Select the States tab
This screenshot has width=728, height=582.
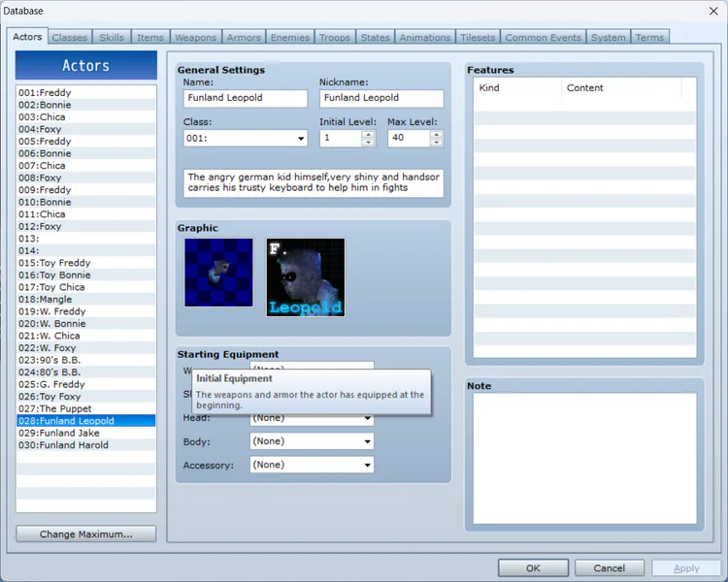(375, 37)
